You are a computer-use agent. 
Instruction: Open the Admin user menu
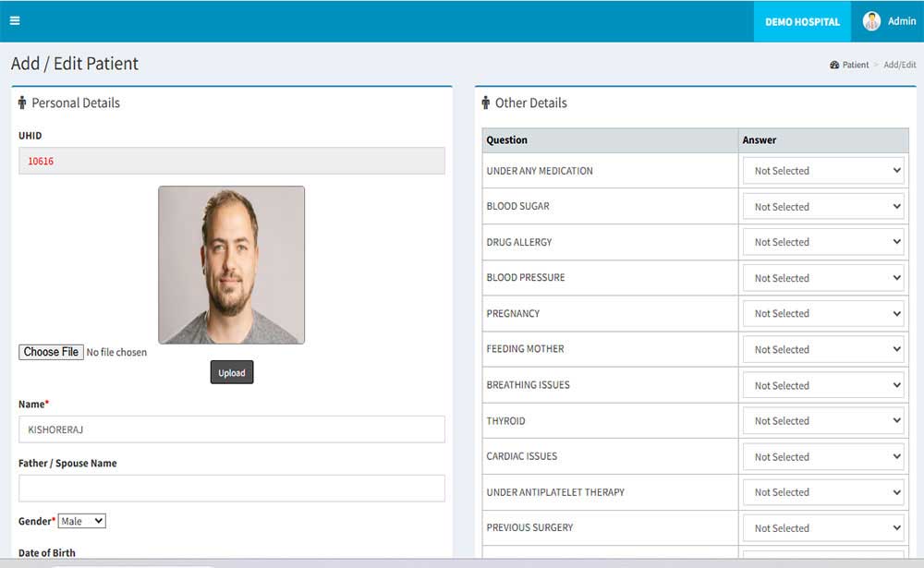901,21
